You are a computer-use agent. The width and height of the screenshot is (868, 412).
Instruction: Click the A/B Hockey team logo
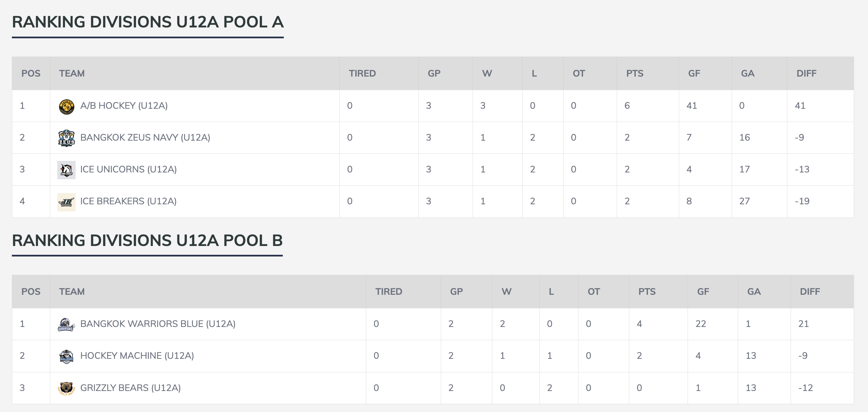coord(66,106)
